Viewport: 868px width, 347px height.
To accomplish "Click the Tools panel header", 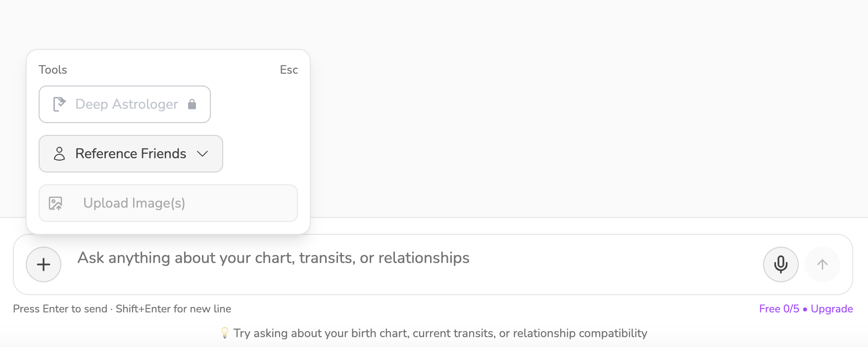I will 52,70.
